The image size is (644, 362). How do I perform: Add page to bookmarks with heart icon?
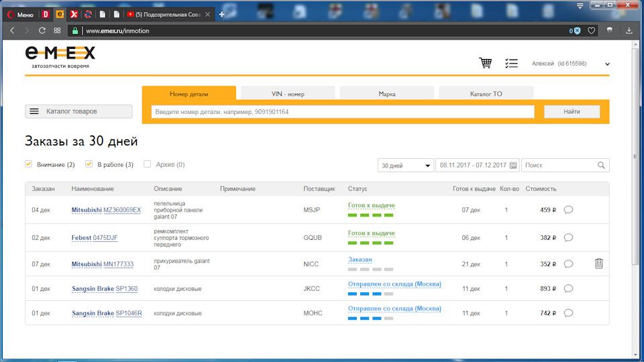point(592,30)
